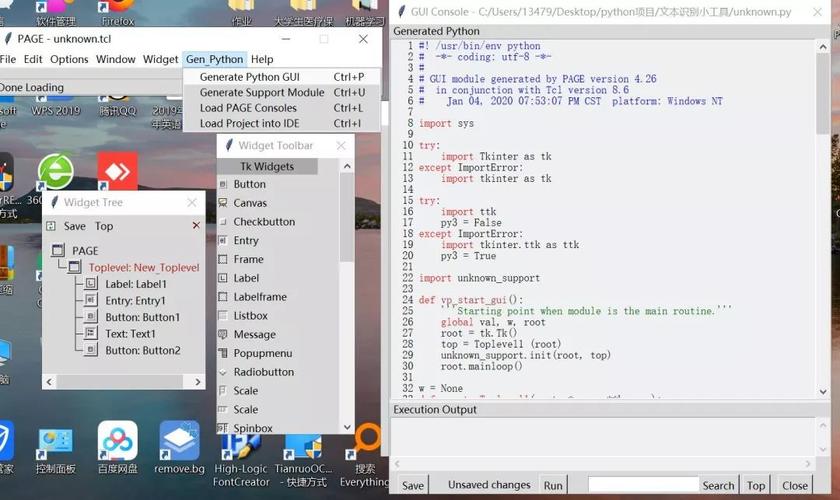
Task: Click Top button in GUI Console
Action: coord(756,485)
